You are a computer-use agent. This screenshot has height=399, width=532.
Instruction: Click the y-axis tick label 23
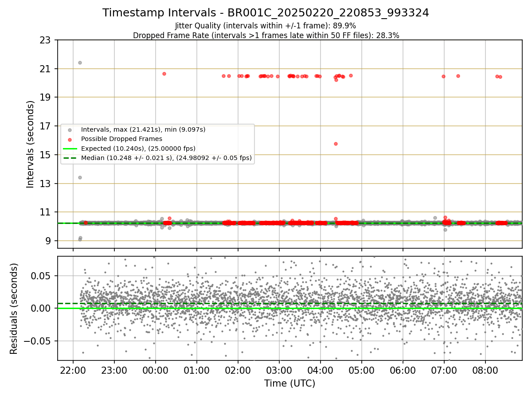click(x=46, y=40)
